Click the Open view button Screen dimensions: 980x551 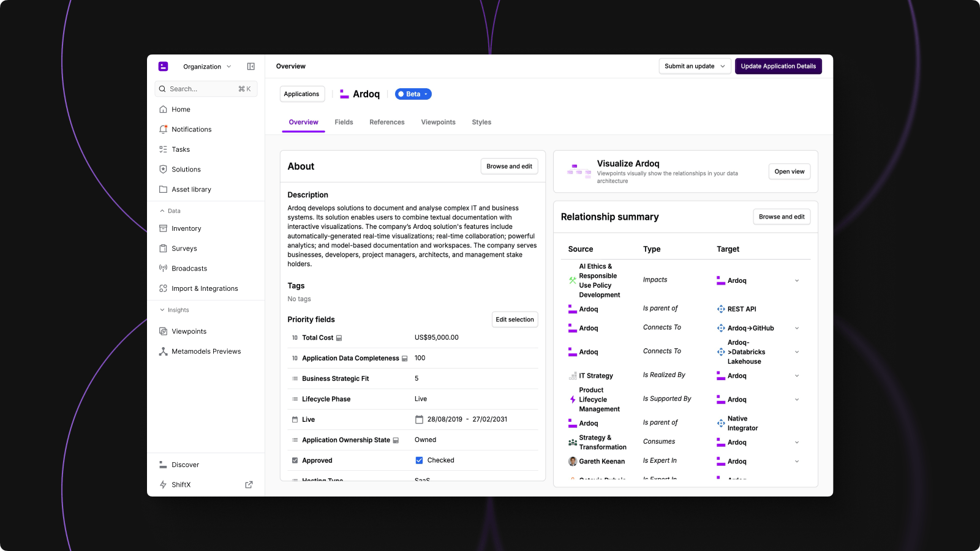click(x=789, y=171)
